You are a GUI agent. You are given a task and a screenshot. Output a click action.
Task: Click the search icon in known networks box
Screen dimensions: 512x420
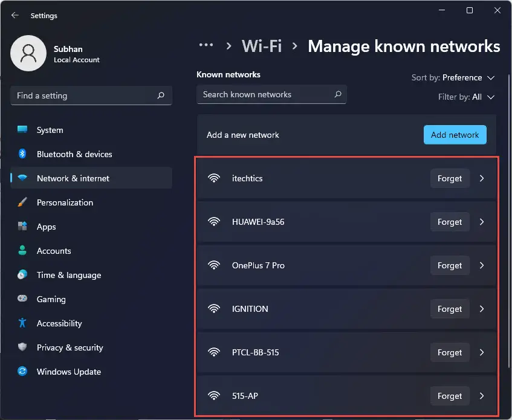pyautogui.click(x=338, y=94)
